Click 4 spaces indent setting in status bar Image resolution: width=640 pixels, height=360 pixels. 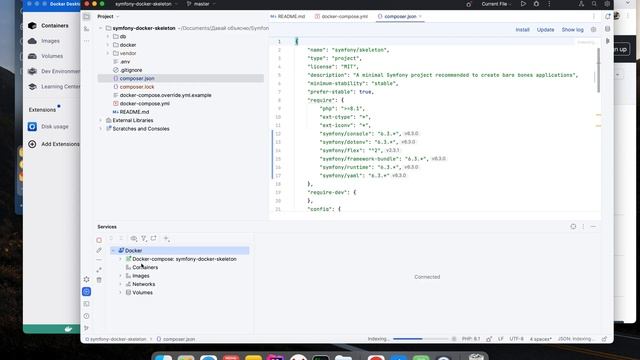(541, 339)
